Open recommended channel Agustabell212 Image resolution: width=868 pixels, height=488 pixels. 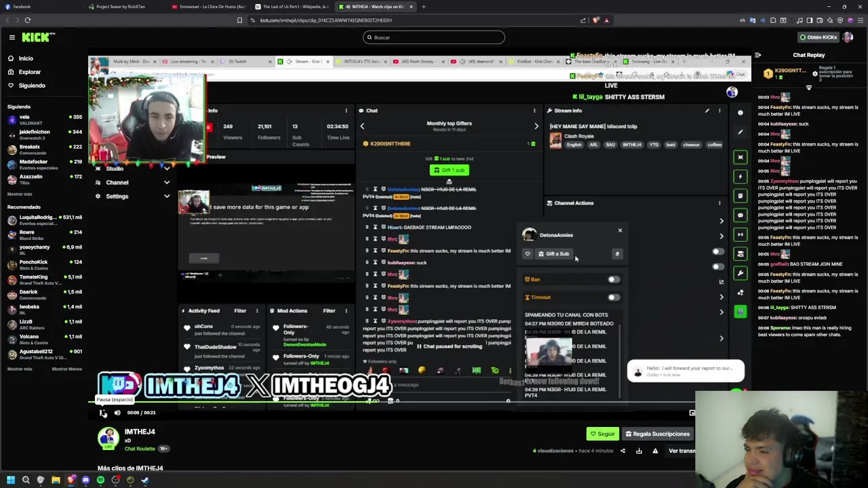tap(44, 354)
